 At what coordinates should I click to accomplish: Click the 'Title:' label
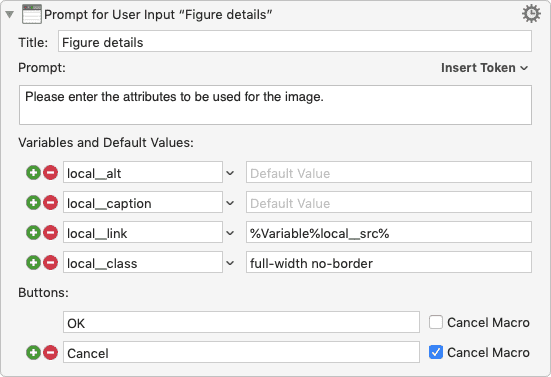[x=33, y=43]
